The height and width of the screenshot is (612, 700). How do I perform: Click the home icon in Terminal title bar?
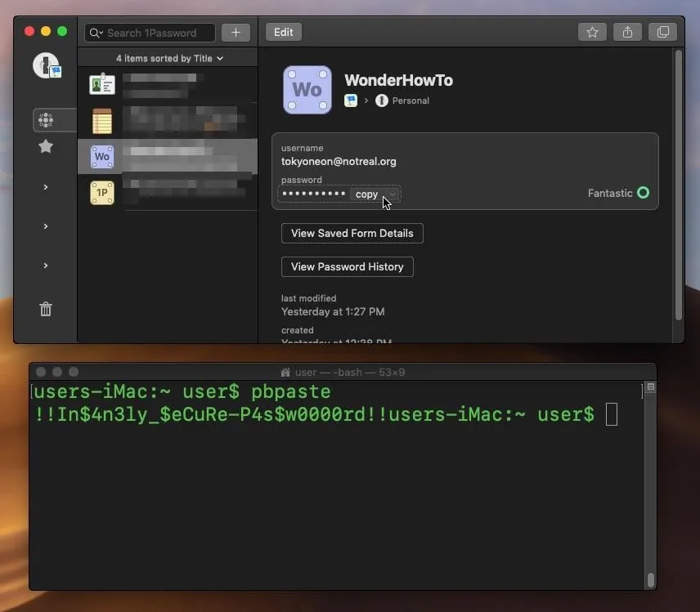[285, 372]
